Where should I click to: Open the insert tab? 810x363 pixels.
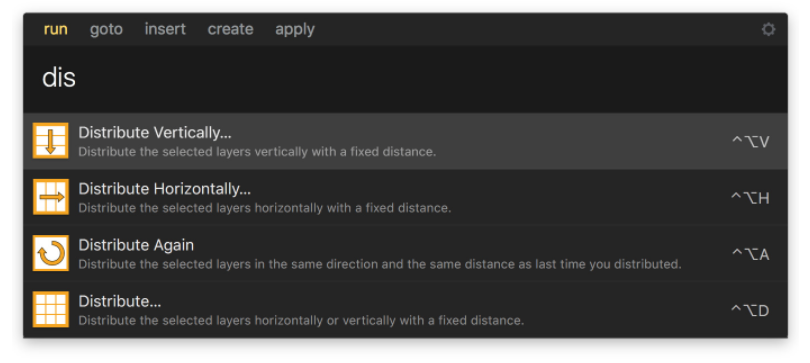click(x=165, y=29)
